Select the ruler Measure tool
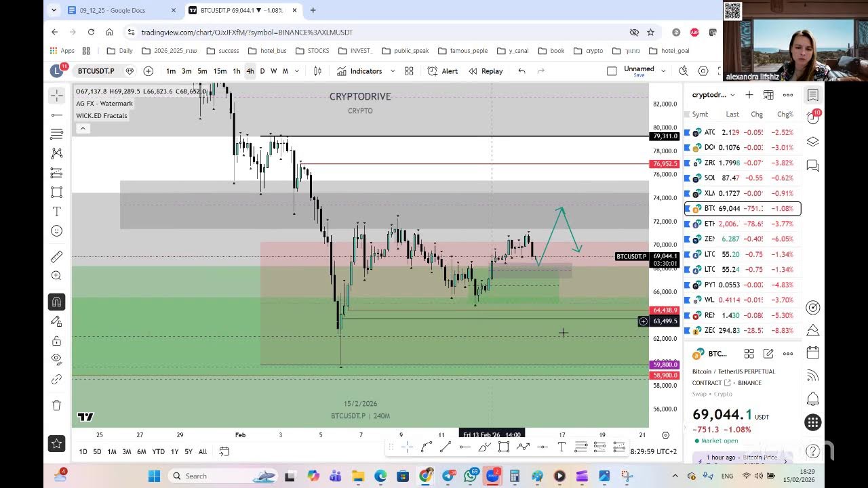Image resolution: width=868 pixels, height=488 pixels. [56, 257]
